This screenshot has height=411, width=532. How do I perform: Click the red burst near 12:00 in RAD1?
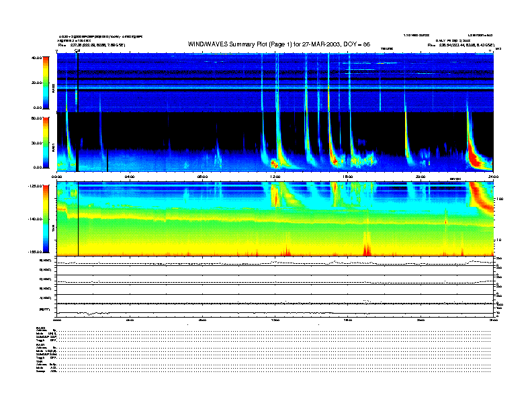[x=273, y=163]
